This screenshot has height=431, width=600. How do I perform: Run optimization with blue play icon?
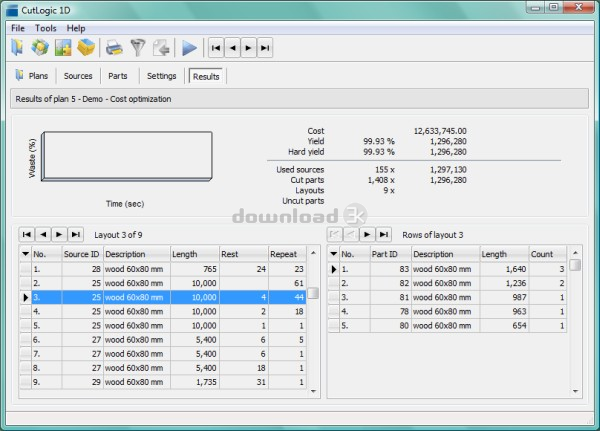pyautogui.click(x=189, y=48)
